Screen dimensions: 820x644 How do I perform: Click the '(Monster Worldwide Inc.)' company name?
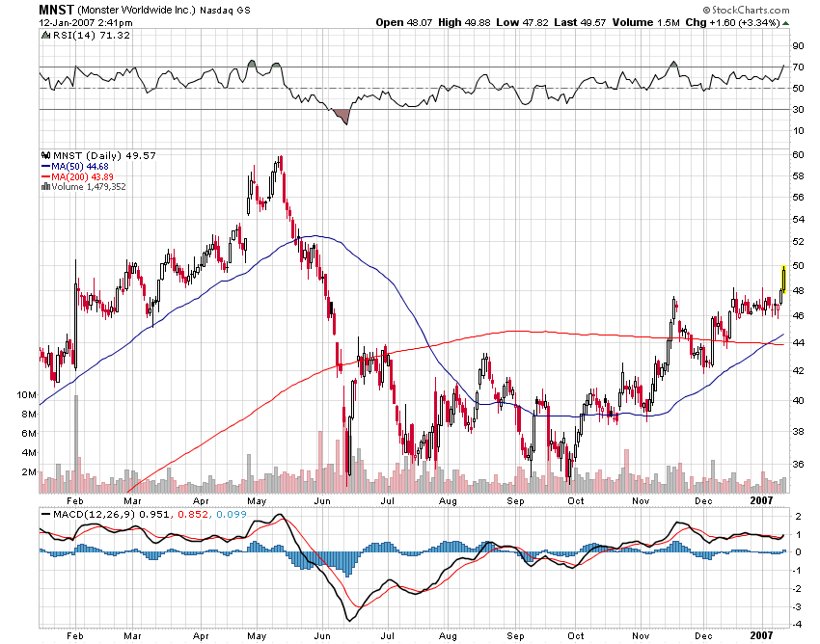point(136,10)
